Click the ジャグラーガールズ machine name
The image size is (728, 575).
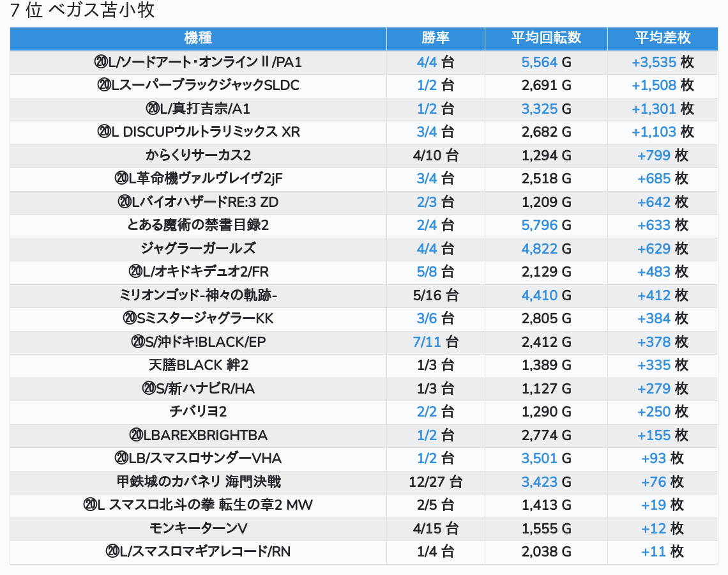pyautogui.click(x=198, y=249)
